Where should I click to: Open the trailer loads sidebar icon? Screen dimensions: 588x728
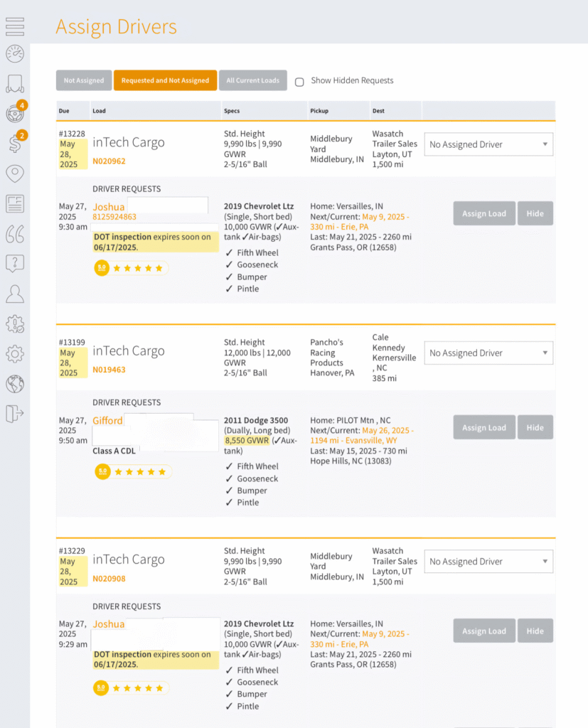15,84
